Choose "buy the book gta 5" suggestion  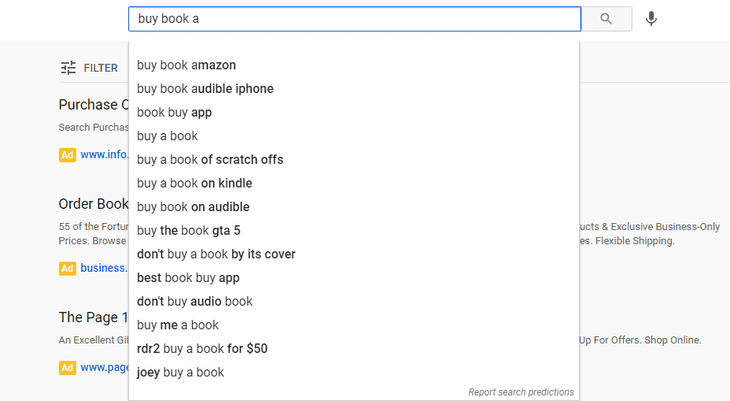[x=188, y=231]
